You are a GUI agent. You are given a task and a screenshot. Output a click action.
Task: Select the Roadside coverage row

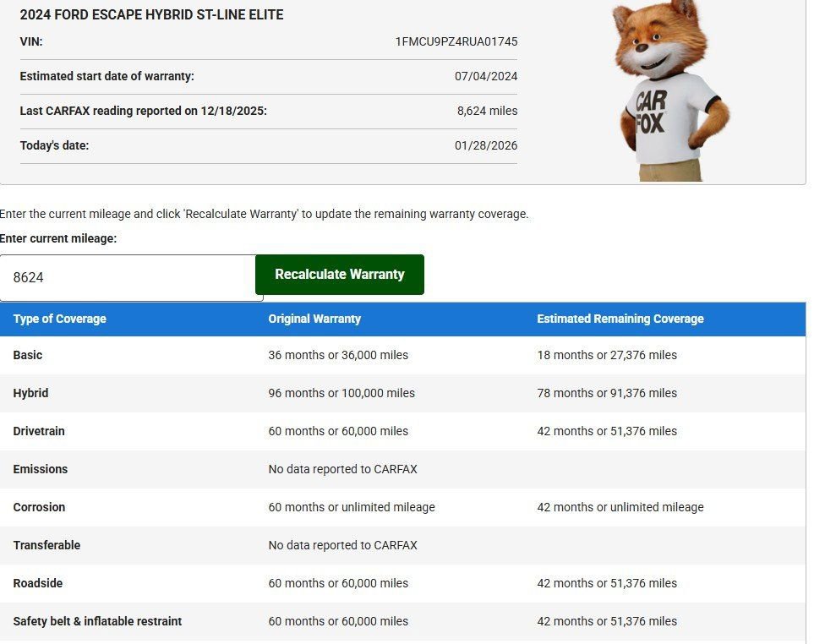[x=38, y=583]
